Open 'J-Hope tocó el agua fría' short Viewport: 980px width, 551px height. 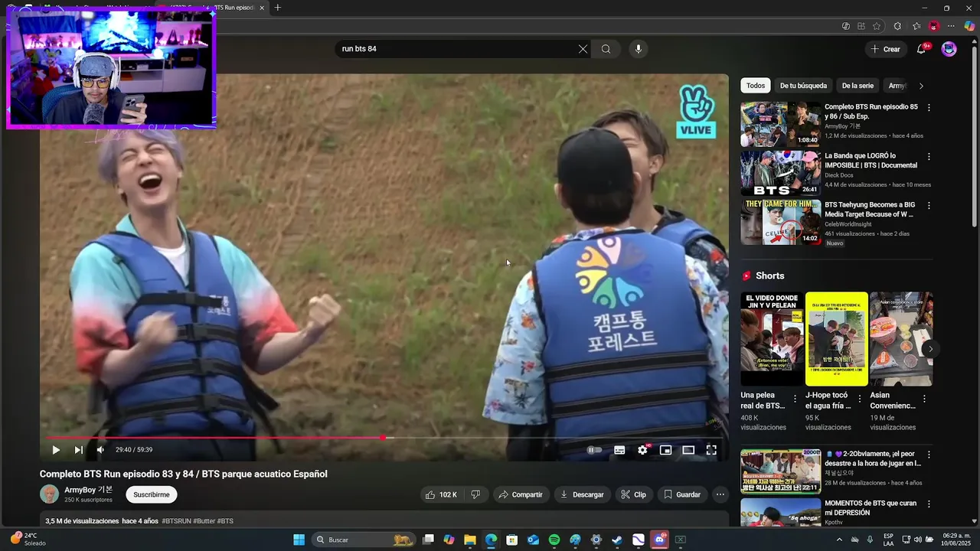tap(837, 338)
